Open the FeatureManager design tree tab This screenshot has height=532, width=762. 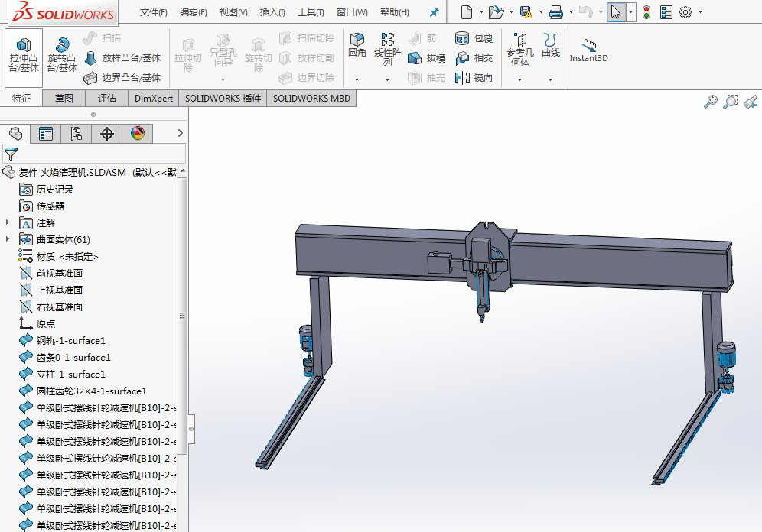(15, 134)
